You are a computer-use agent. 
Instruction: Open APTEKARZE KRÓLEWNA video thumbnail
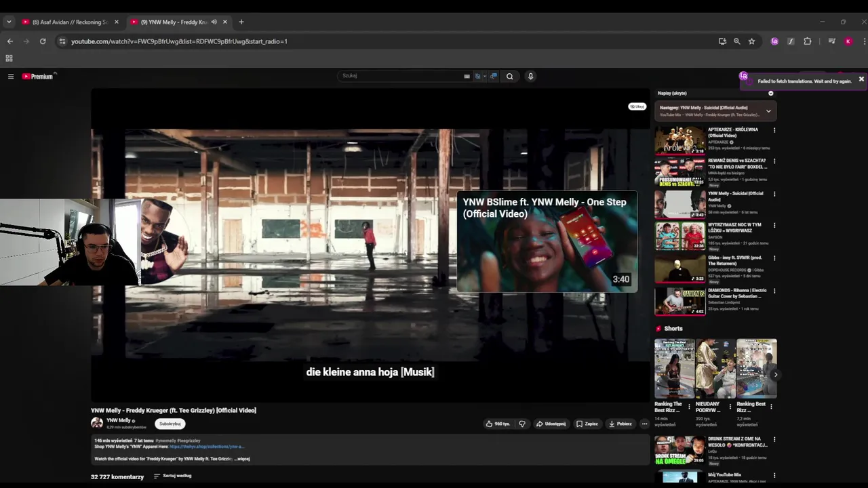coord(679,140)
